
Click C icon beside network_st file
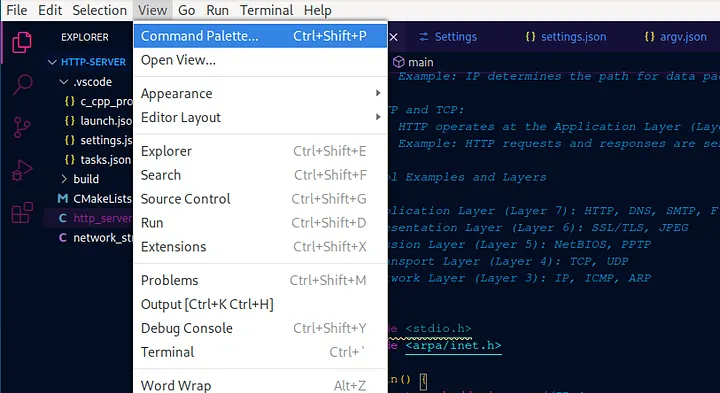[x=62, y=238]
